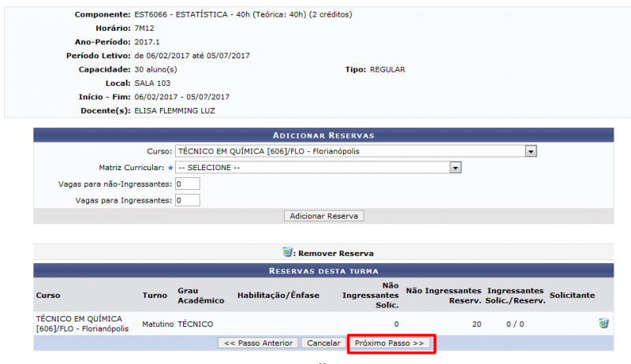Open the Matriz Curricular dropdown arrow

click(455, 168)
